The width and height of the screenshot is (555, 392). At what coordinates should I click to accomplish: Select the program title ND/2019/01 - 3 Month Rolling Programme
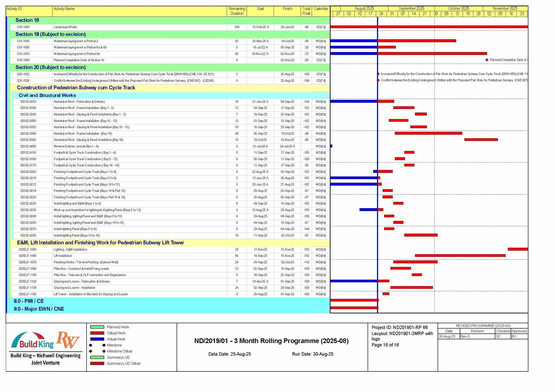(x=271, y=341)
